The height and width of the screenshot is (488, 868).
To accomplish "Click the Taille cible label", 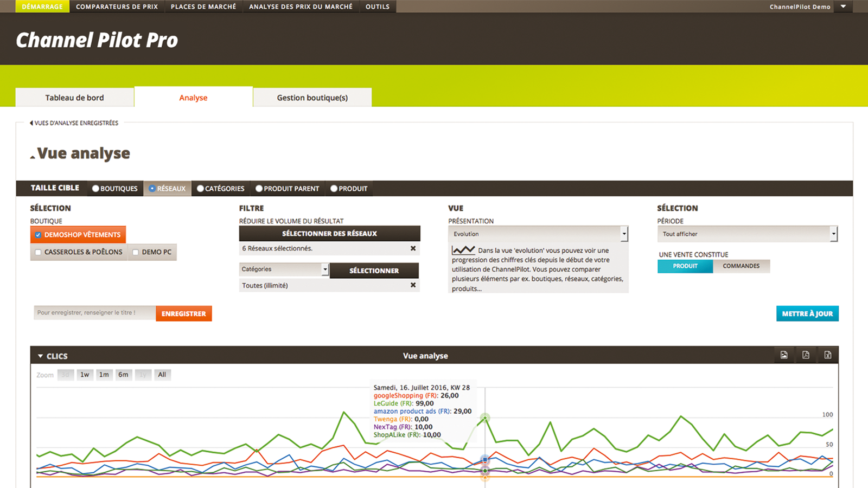I will 55,188.
